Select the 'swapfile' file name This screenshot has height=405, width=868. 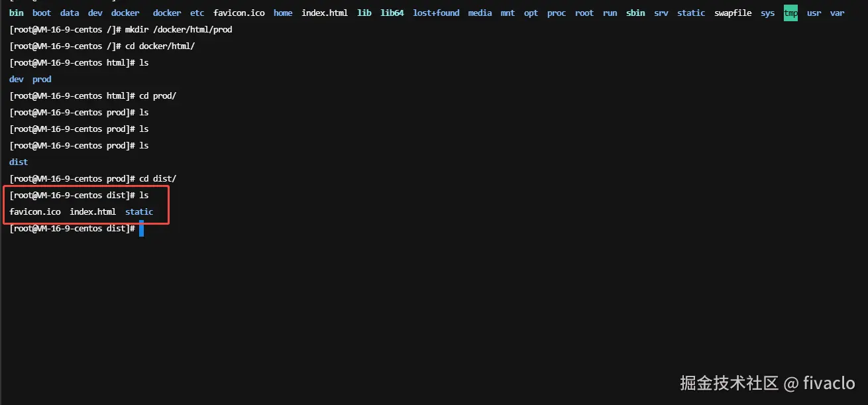733,13
